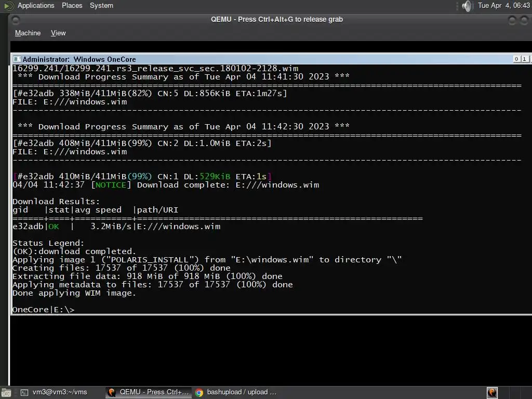Click the 'path/URI' column header
Viewport: 532px width, 399px height.
[157, 210]
